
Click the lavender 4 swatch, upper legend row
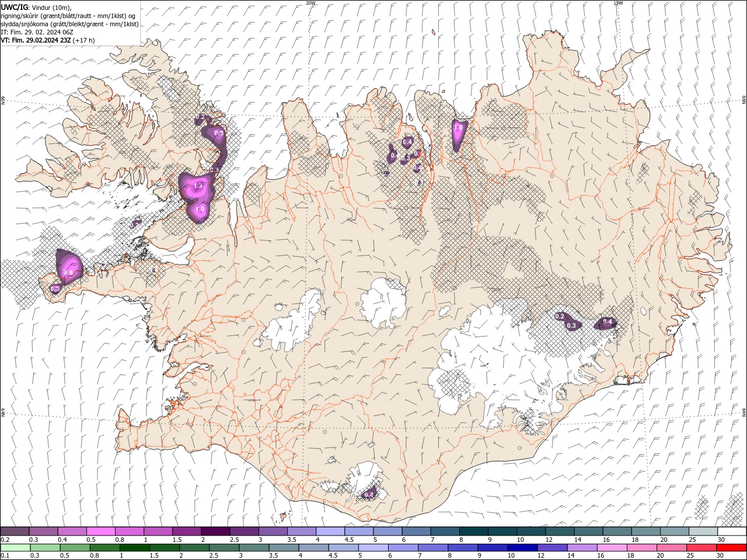point(330,531)
